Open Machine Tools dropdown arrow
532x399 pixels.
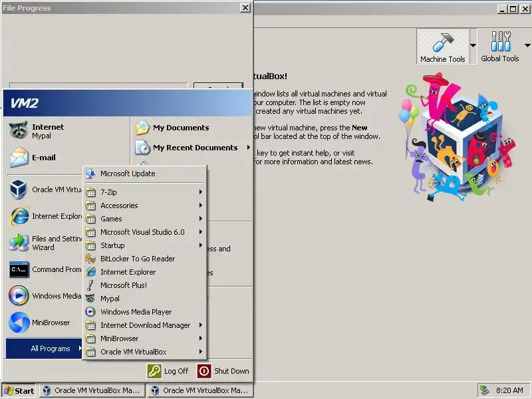[473, 45]
